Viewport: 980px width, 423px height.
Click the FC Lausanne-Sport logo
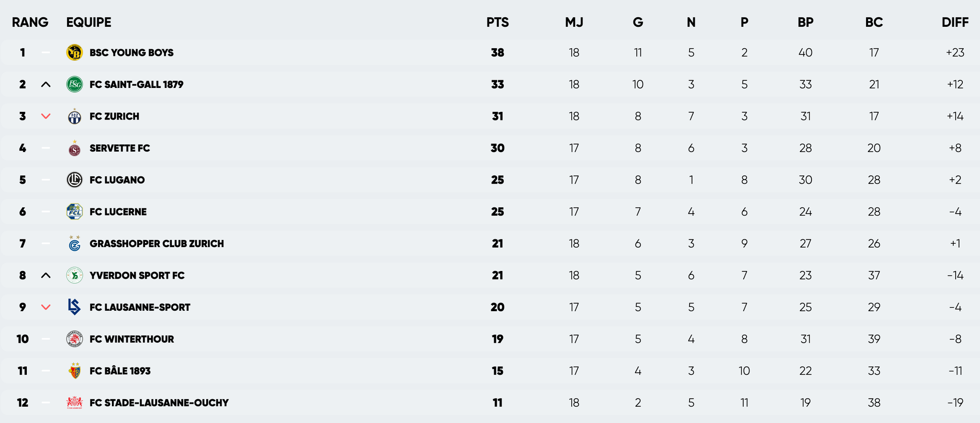tap(74, 307)
